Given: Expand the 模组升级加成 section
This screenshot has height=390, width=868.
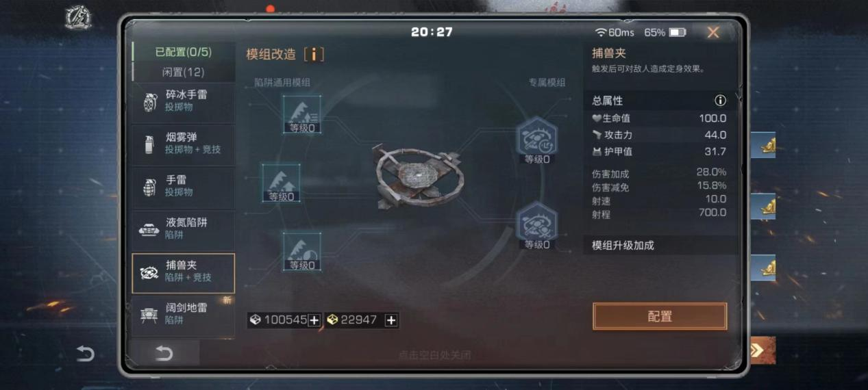Looking at the screenshot, I should (660, 245).
